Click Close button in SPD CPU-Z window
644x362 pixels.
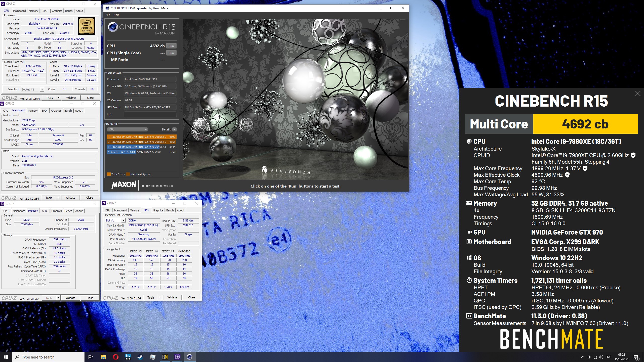[x=191, y=297]
